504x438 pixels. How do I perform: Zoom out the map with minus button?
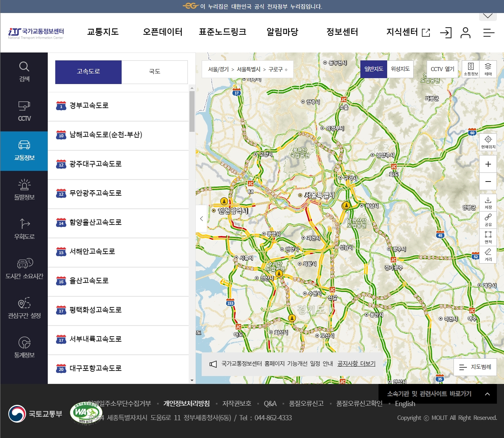click(488, 182)
